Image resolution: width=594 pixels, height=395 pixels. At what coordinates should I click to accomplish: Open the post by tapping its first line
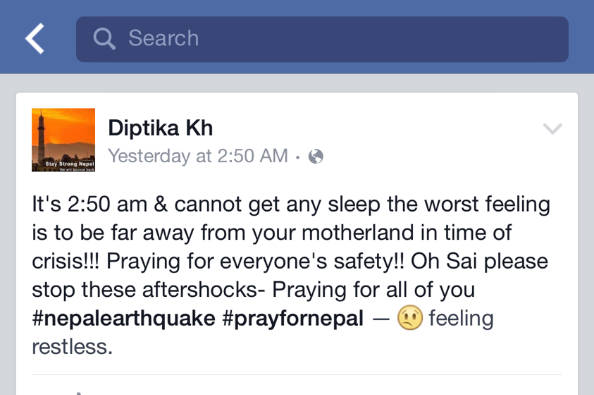pyautogui.click(x=291, y=204)
